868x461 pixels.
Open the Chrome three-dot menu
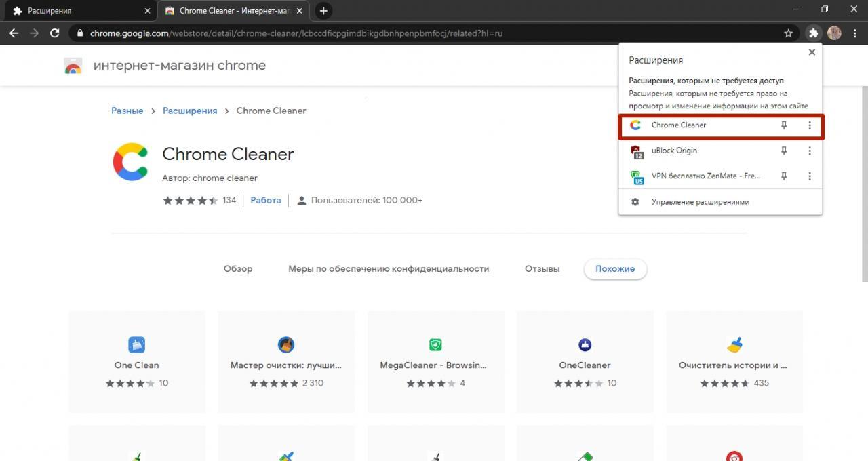click(854, 33)
